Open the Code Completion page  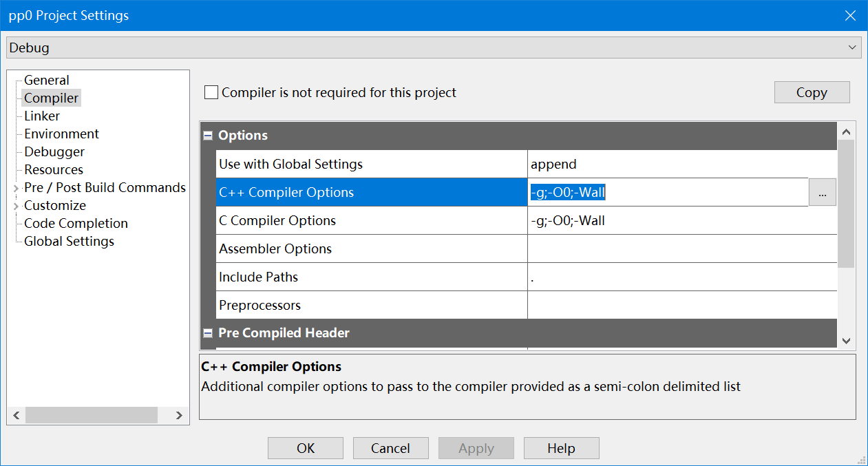pos(76,224)
